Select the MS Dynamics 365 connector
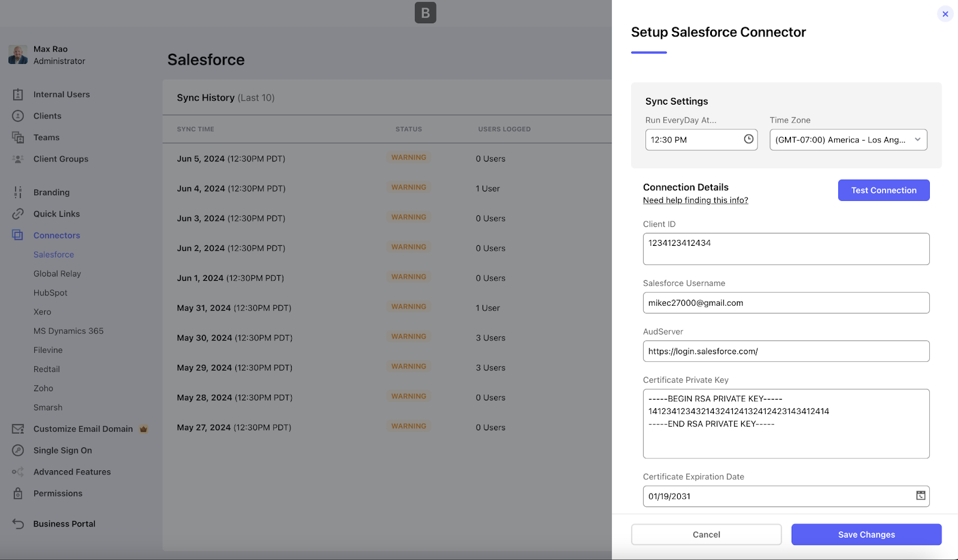958x560 pixels. (69, 331)
